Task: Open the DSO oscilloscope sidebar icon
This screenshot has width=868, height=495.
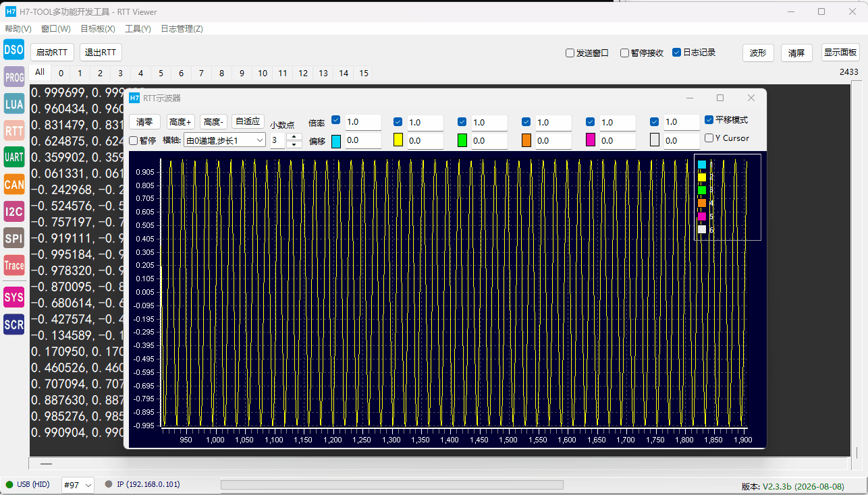Action: 13,49
